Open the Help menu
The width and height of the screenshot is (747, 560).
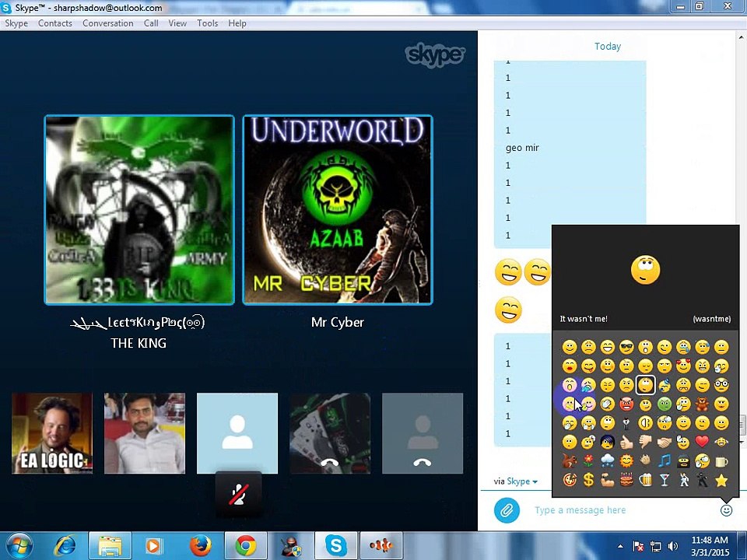click(237, 23)
